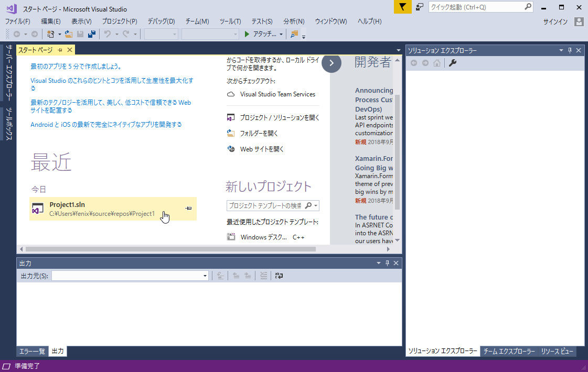588x372 pixels.
Task: Click the Find in Files toolbar icon
Action: pyautogui.click(x=294, y=34)
